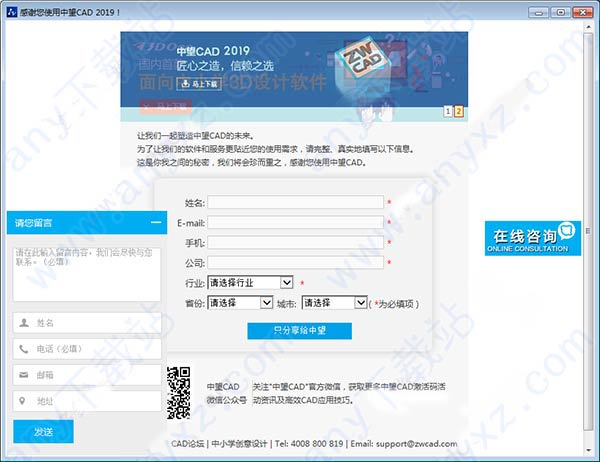Click the phone icon in 电话 field
The width and height of the screenshot is (600, 462).
tap(24, 349)
